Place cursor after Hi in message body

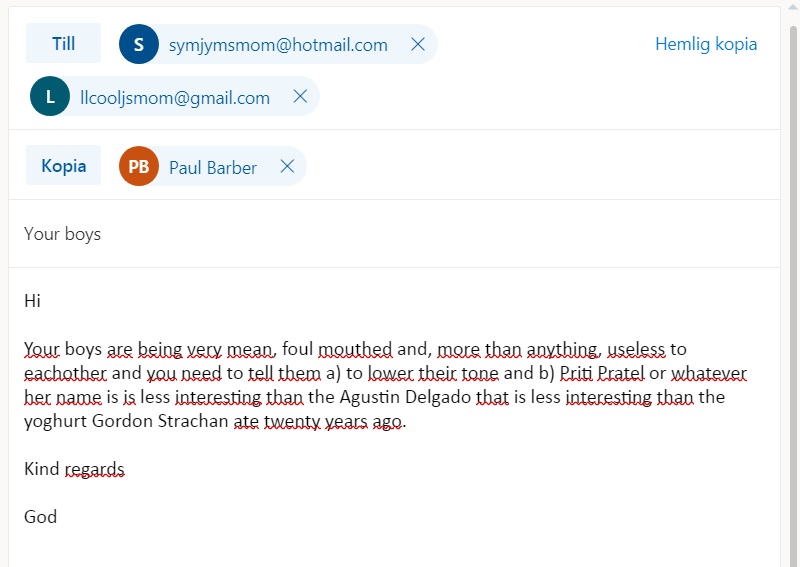pos(42,301)
